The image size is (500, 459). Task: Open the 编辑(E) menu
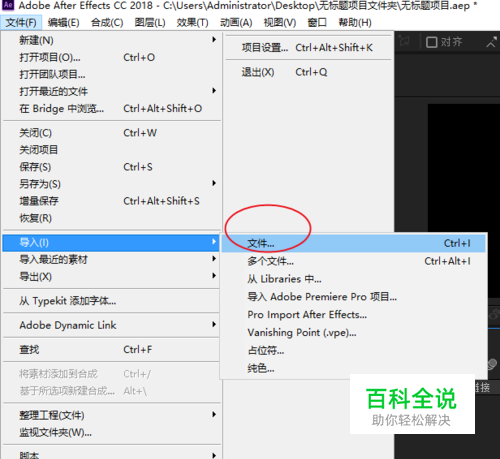(x=63, y=23)
